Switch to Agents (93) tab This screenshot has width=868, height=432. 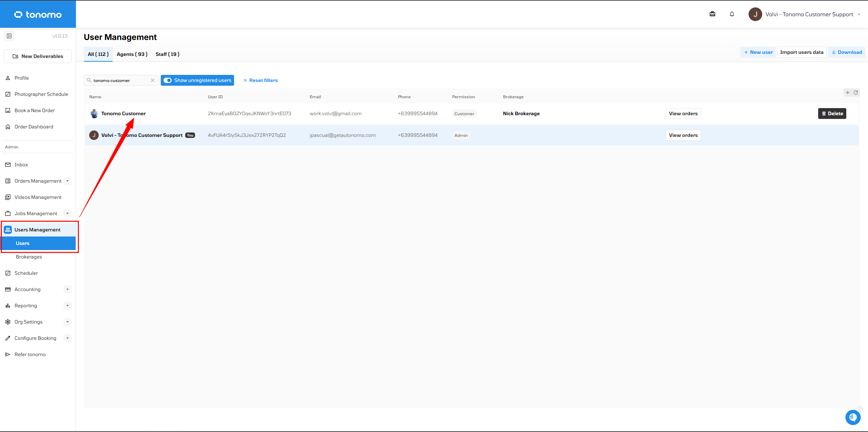[132, 54]
